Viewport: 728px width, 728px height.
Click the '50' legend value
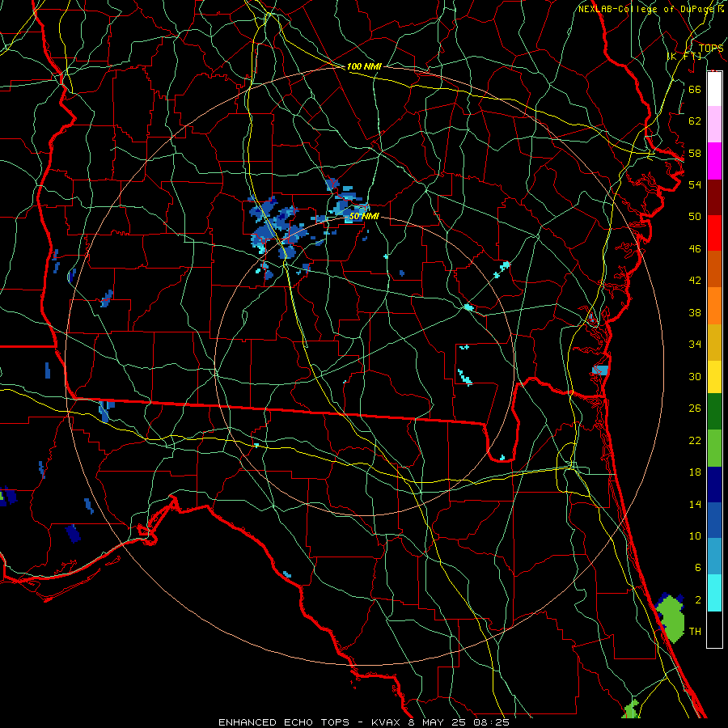coord(695,217)
